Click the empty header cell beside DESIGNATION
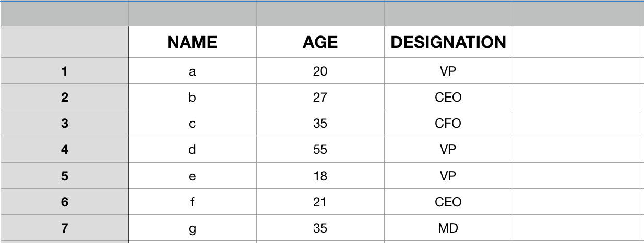Image resolution: width=644 pixels, height=243 pixels. click(x=576, y=42)
